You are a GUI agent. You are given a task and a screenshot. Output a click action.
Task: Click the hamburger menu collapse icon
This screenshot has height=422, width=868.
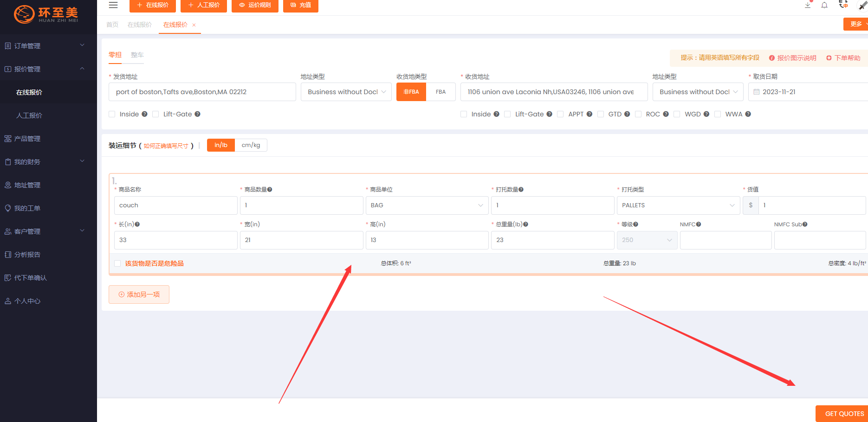pyautogui.click(x=113, y=5)
